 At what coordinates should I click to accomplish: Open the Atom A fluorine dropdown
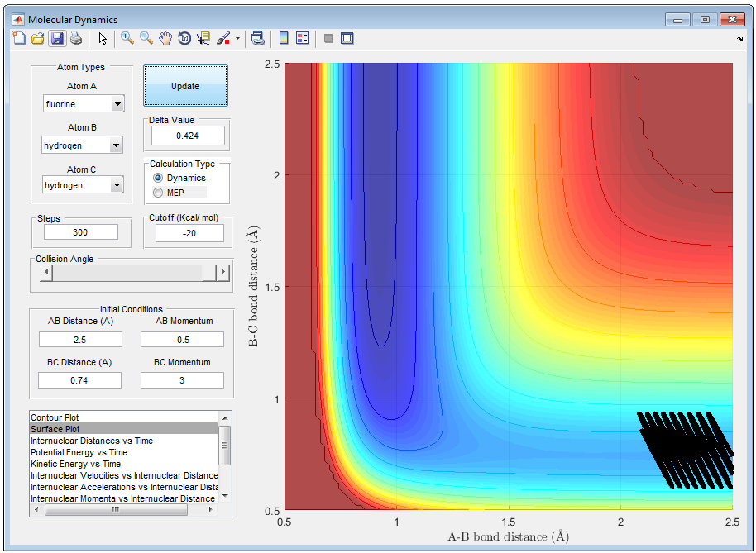pos(117,104)
